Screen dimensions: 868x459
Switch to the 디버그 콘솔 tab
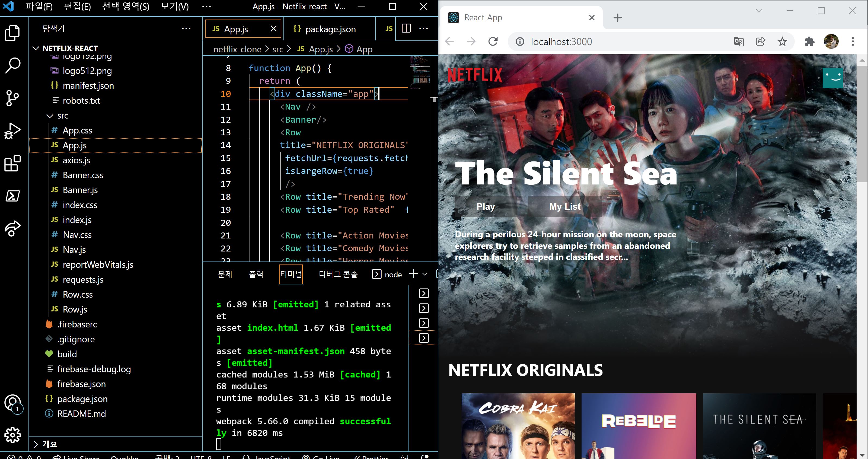(338, 274)
